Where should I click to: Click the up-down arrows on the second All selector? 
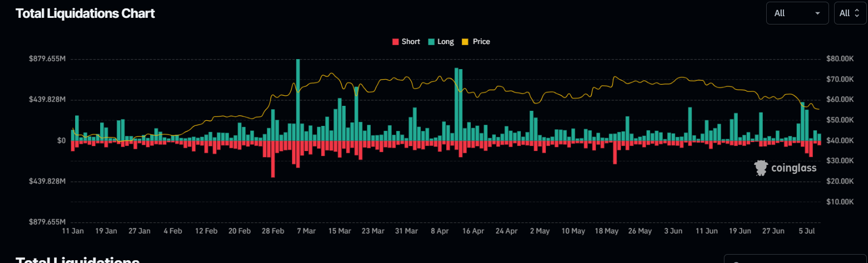(x=857, y=13)
